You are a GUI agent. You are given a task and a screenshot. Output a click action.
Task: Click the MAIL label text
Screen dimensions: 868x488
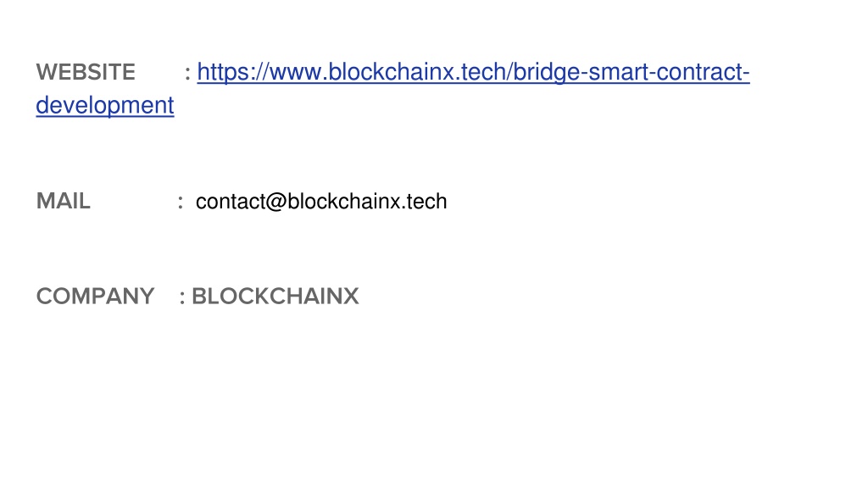(63, 202)
